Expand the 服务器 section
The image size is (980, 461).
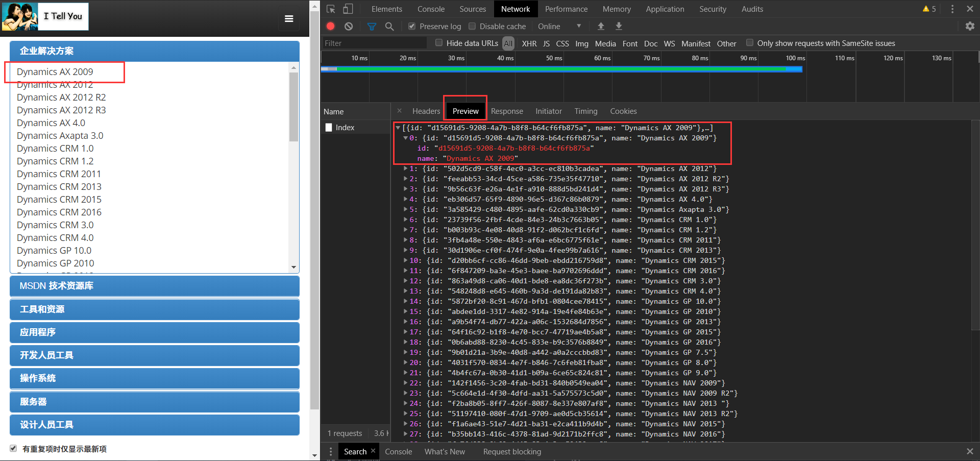tap(154, 402)
